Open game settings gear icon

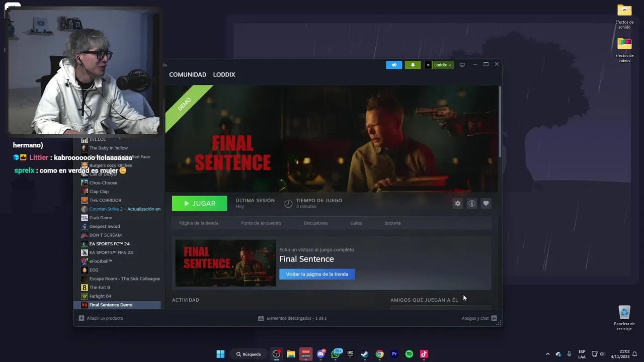457,204
